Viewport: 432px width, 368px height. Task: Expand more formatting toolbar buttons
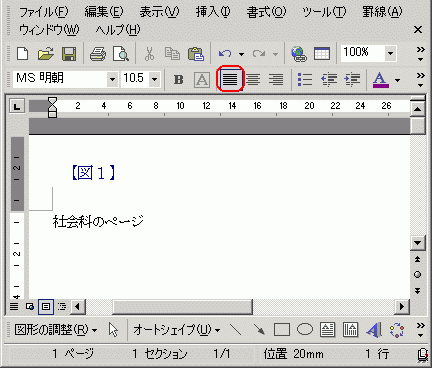click(421, 80)
